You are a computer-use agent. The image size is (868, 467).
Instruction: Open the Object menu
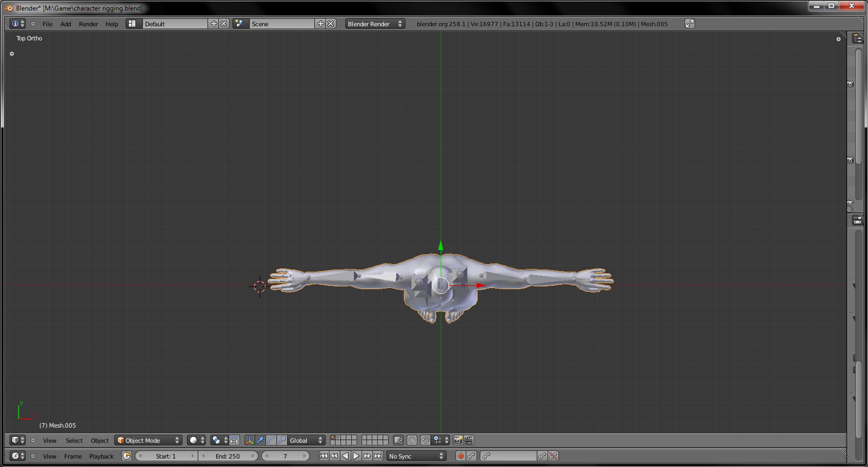pos(99,440)
